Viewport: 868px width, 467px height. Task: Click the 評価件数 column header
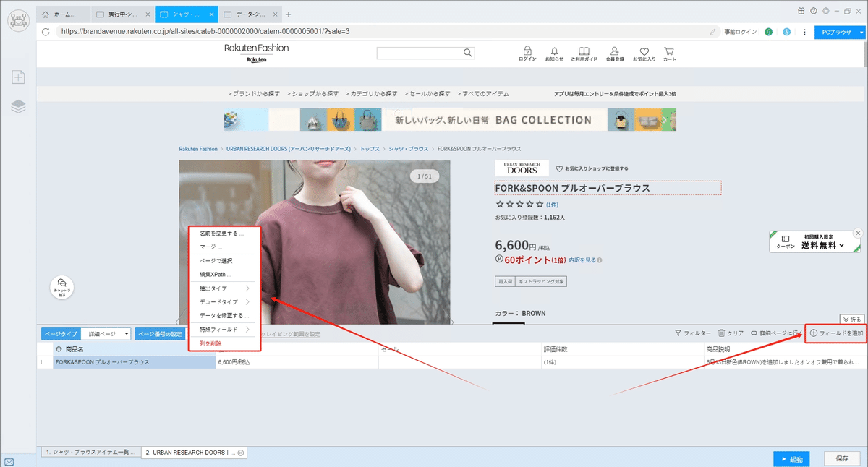tap(622, 349)
